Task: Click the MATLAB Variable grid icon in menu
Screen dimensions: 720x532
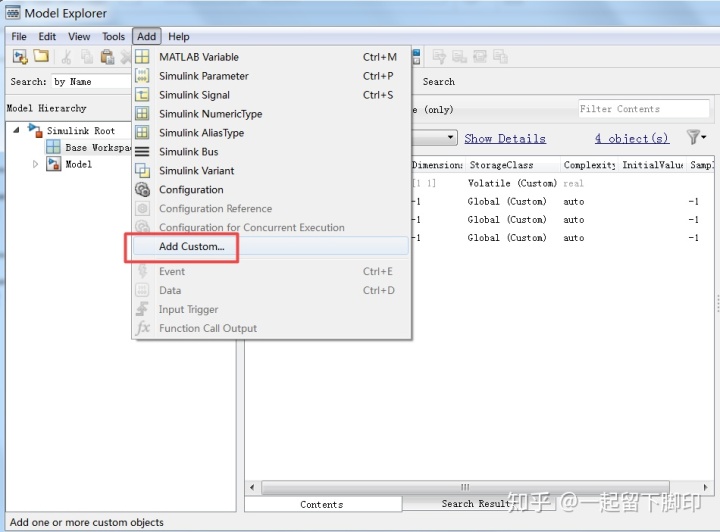Action: point(142,57)
